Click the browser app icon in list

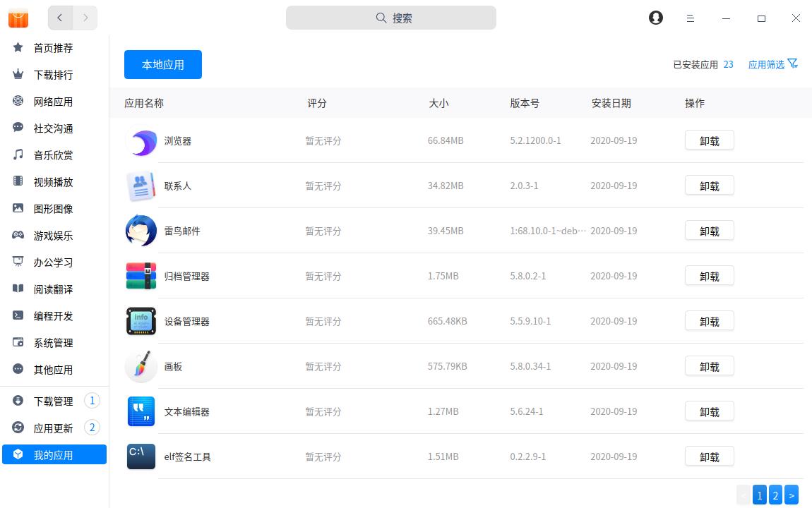[x=141, y=141]
